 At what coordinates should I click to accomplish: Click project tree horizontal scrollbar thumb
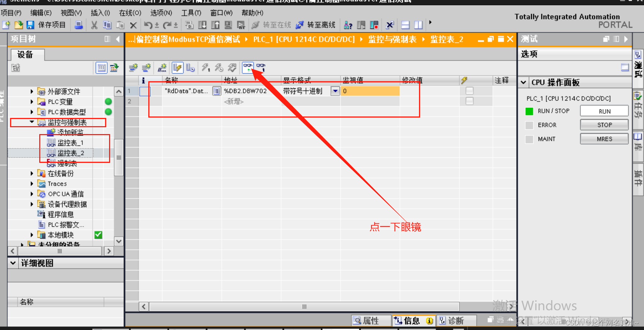click(60, 251)
